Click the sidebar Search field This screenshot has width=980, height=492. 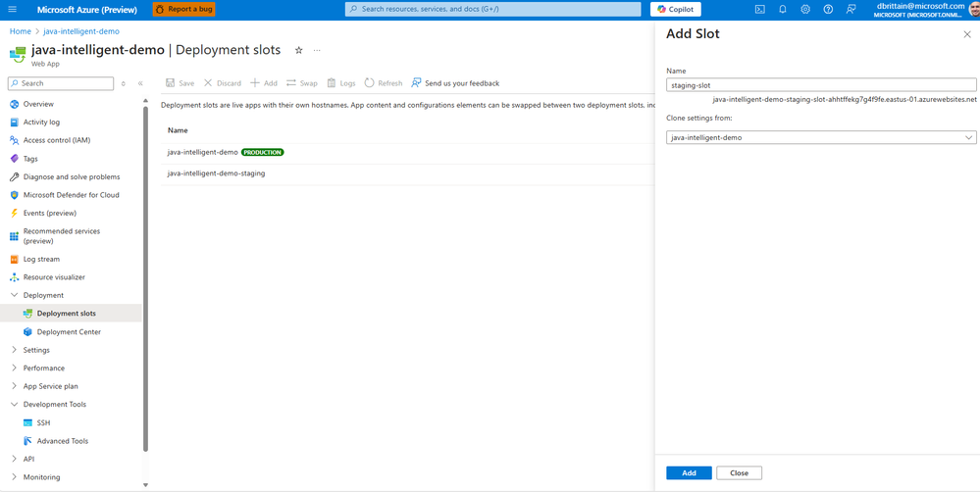(x=61, y=83)
